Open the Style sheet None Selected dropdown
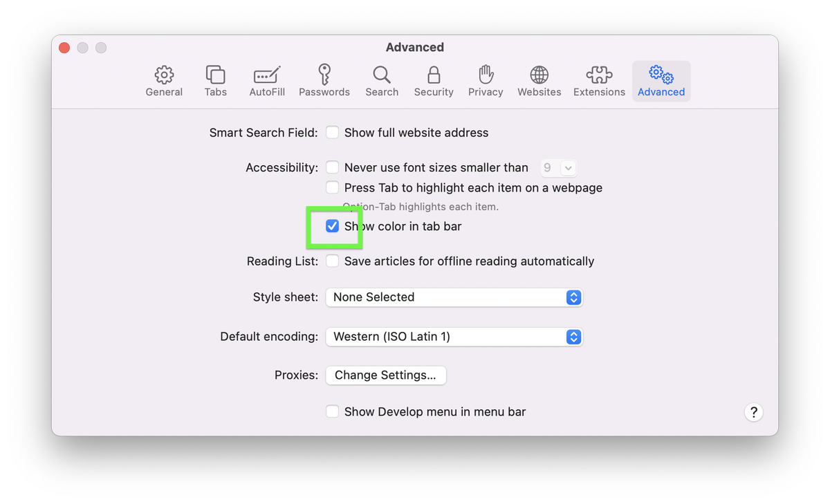 454,297
